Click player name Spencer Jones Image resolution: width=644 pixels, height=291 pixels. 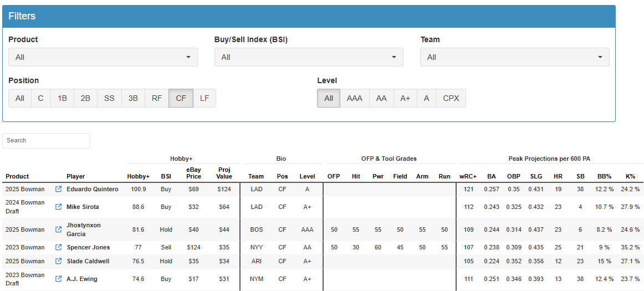[88, 247]
